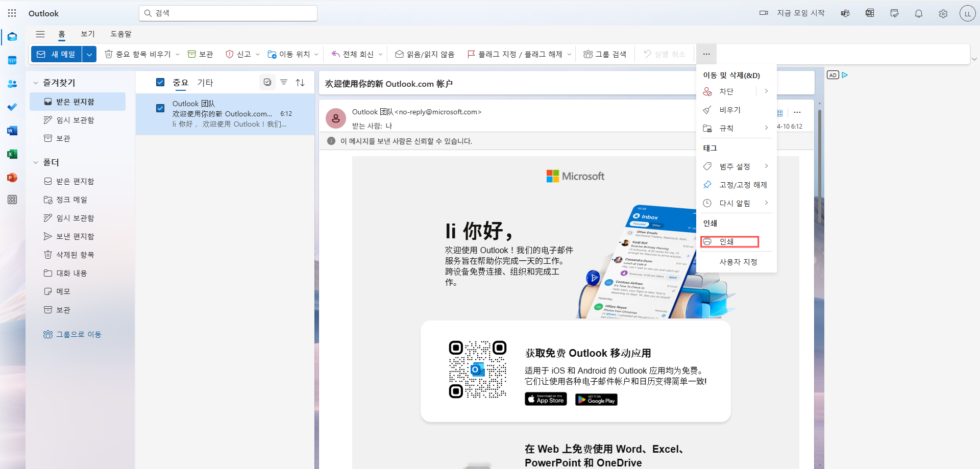Uncheck the select-all checkbox above the message list
Viewport: 980px width, 469px height.
(160, 82)
